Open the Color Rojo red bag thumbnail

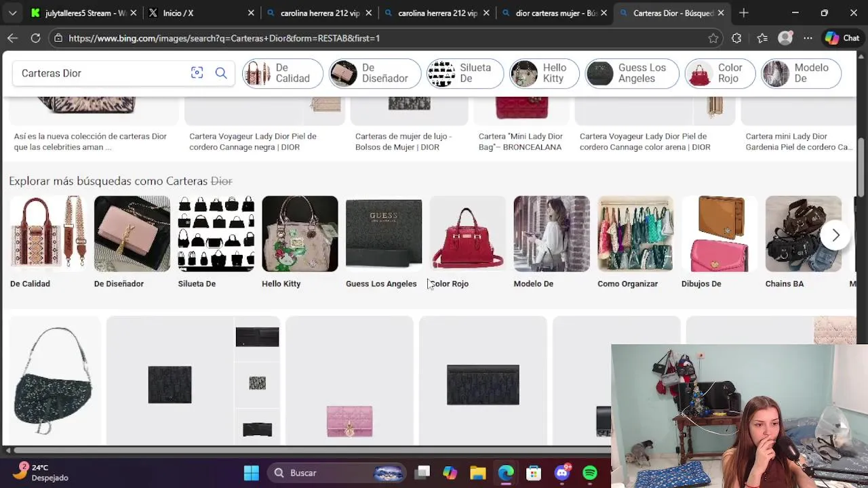pyautogui.click(x=468, y=234)
